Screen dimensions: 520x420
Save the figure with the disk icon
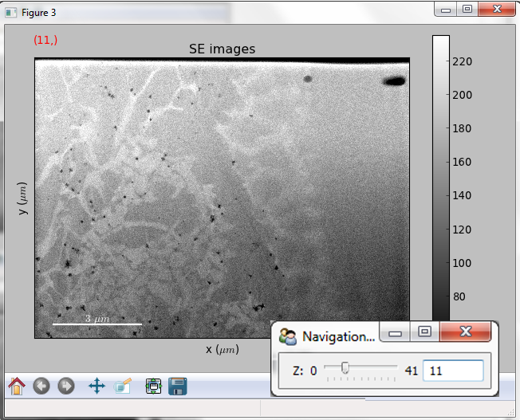178,387
